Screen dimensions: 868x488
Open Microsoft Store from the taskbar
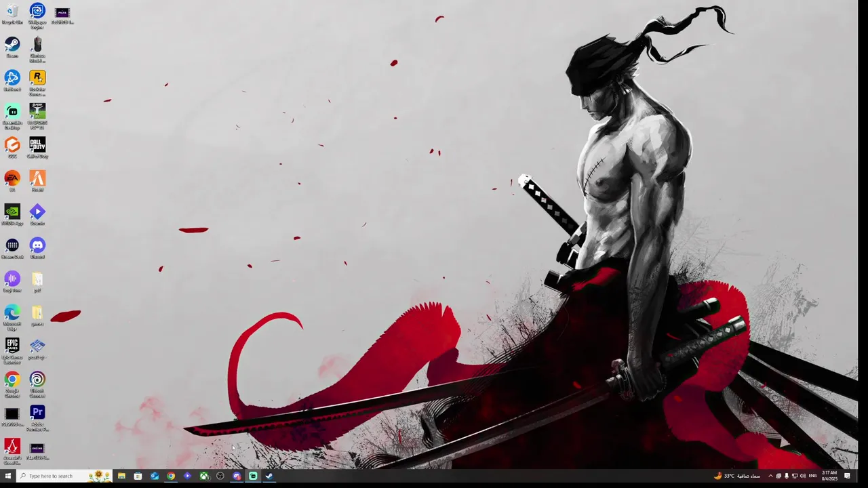click(x=138, y=476)
